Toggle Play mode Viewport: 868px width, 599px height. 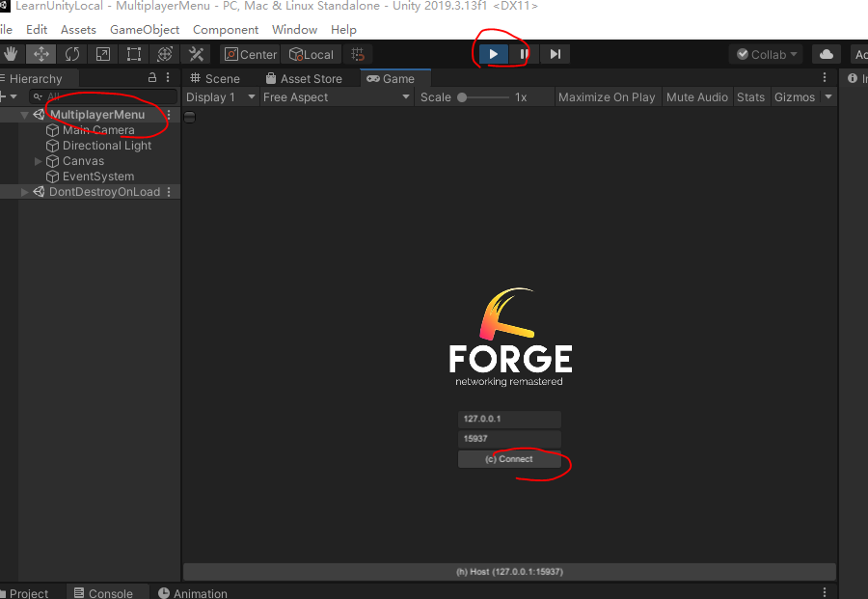[493, 54]
